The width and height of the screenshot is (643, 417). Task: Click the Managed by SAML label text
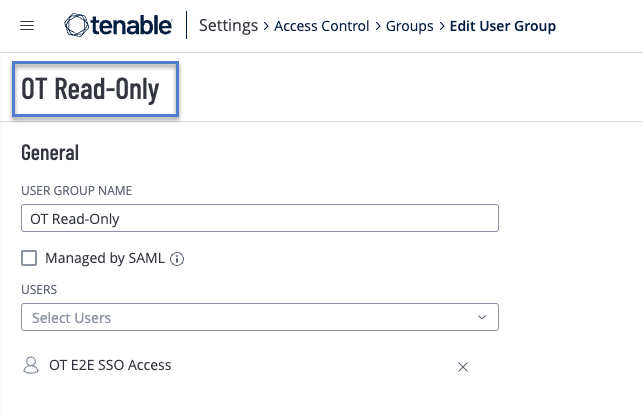click(x=105, y=258)
